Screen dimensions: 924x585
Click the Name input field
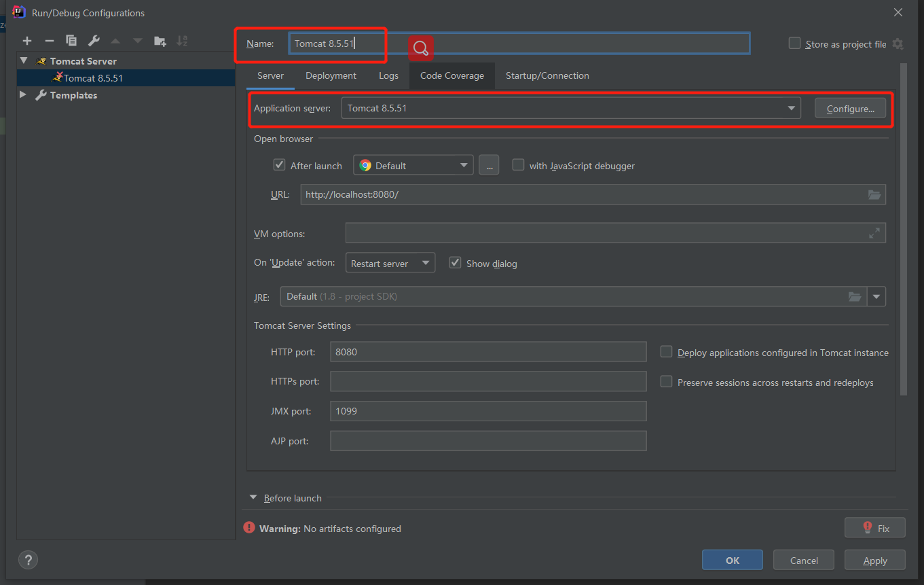pyautogui.click(x=519, y=43)
